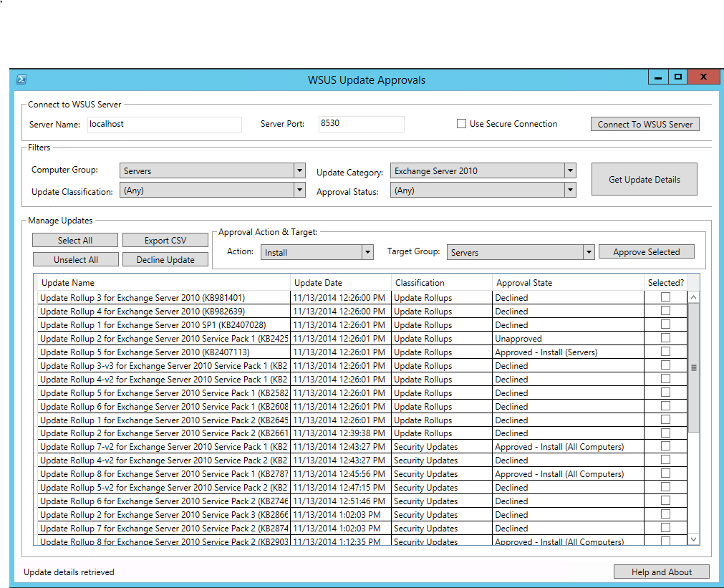Minimize the WSUS Update Approvals window
The height and width of the screenshot is (588, 724).
click(658, 77)
